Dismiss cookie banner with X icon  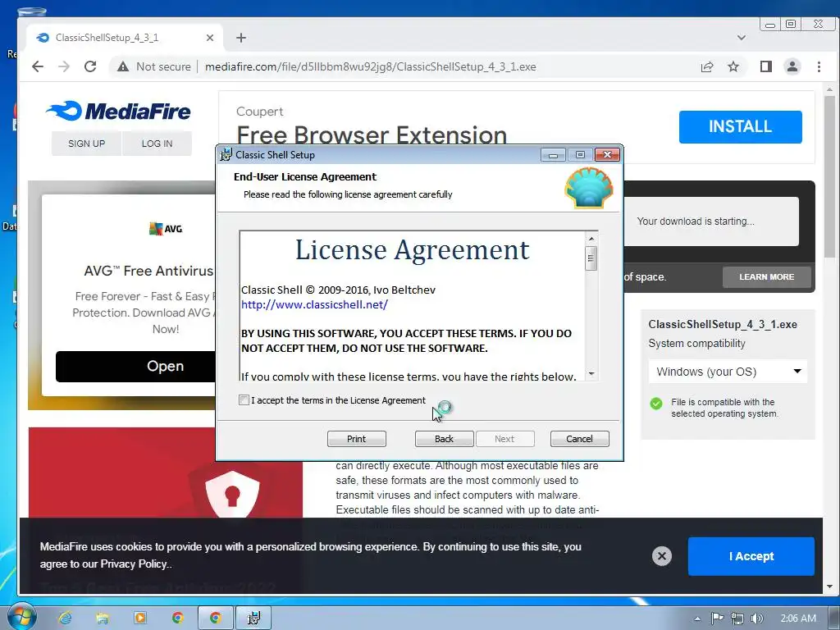pos(662,556)
